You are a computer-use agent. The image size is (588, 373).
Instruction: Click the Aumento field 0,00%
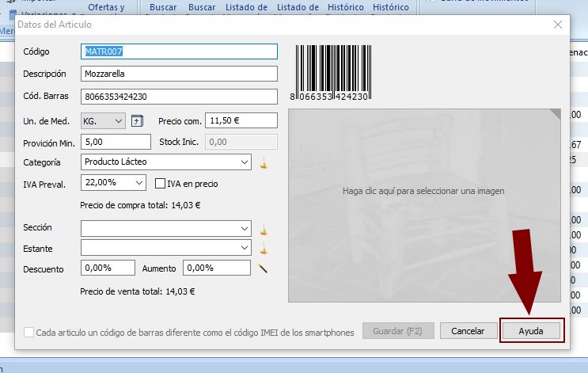point(217,268)
